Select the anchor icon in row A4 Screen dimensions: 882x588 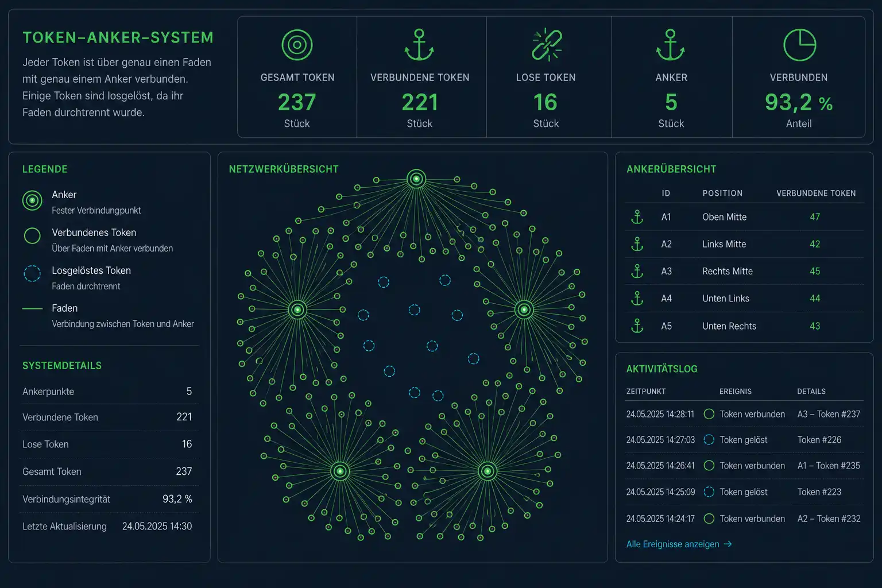click(637, 299)
